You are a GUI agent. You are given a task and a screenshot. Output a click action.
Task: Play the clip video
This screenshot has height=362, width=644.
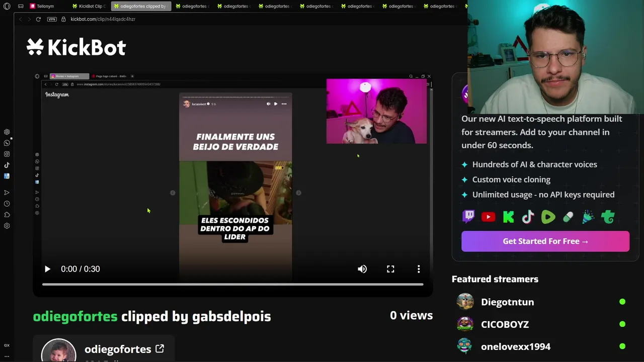click(x=47, y=269)
